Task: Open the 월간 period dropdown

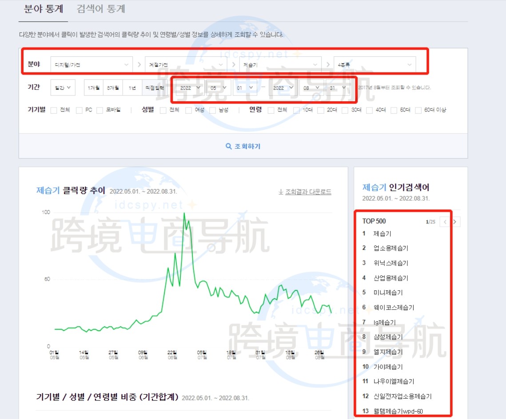Action: [x=63, y=87]
